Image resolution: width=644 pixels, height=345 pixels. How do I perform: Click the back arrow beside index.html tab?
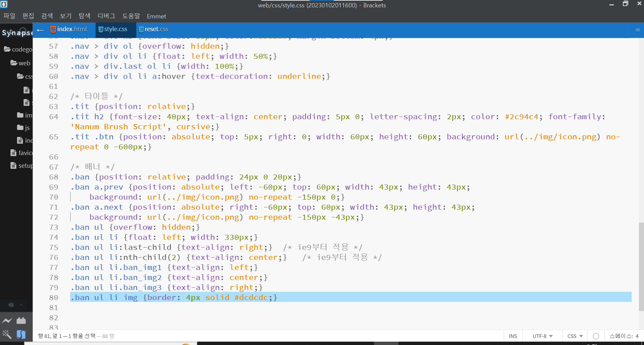40,30
